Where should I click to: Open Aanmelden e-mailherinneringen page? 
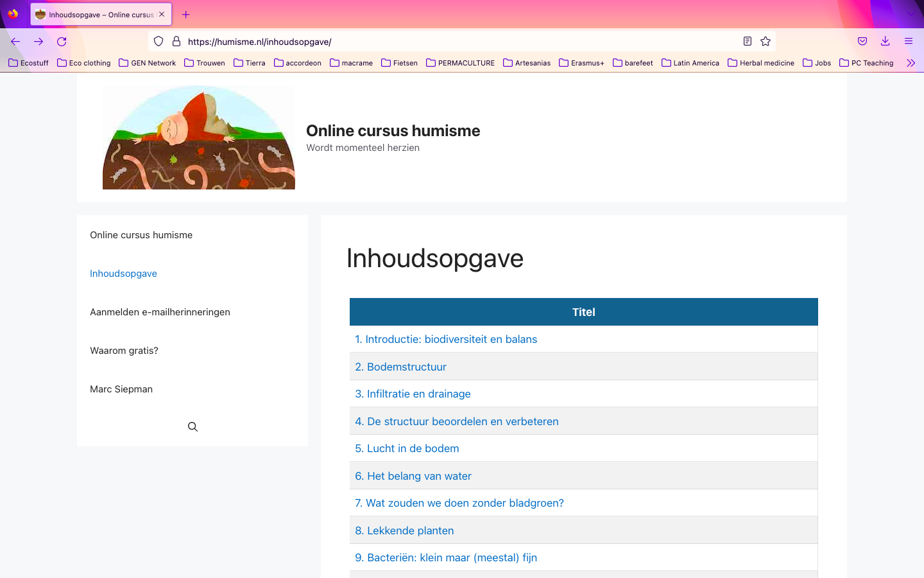(x=160, y=312)
